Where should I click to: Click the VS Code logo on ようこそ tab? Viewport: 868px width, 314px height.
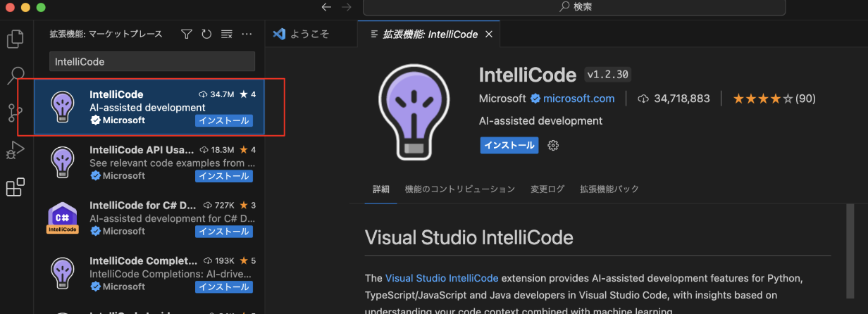(279, 34)
